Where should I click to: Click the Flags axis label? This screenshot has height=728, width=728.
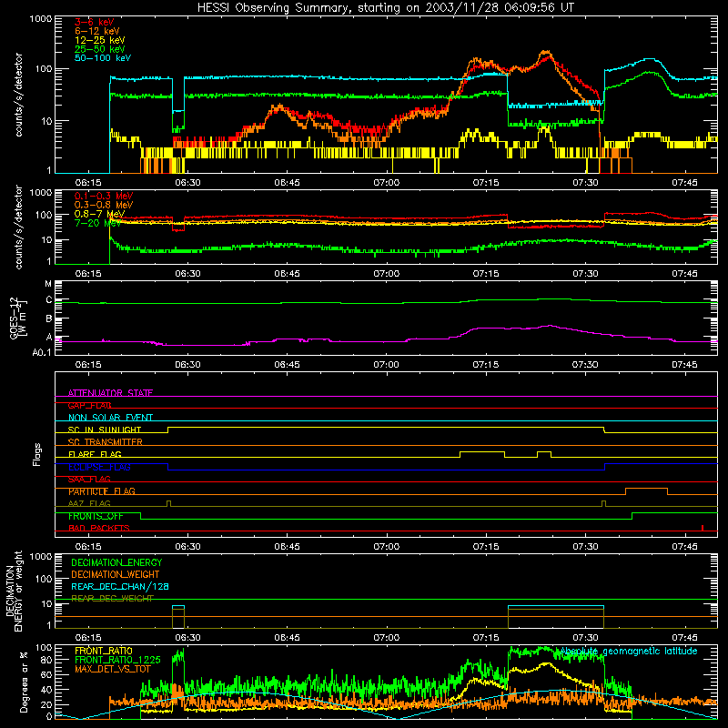tap(36, 454)
